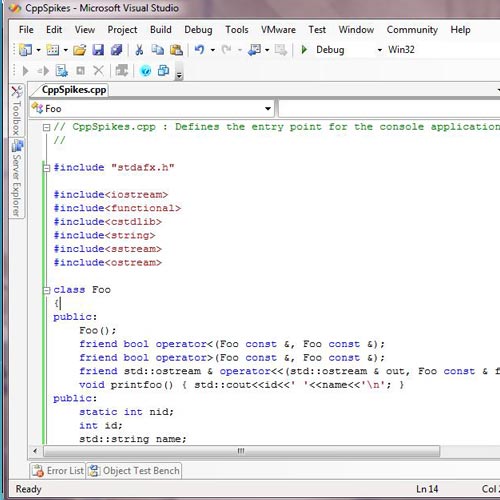
Task: Click the document settings icon in second toolbar
Action: (x=62, y=71)
